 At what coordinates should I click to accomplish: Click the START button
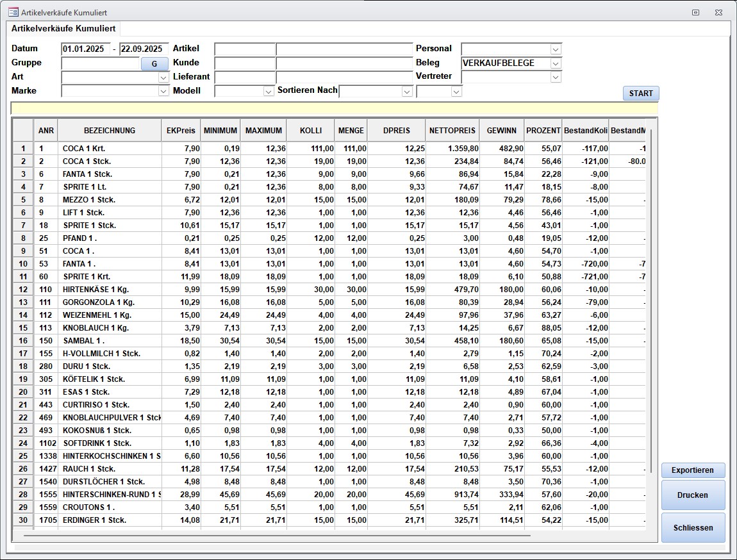640,94
